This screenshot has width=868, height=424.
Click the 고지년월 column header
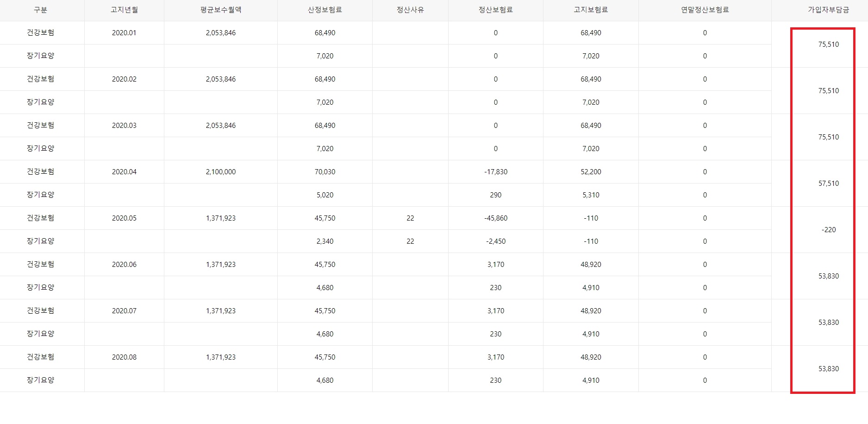coord(124,10)
